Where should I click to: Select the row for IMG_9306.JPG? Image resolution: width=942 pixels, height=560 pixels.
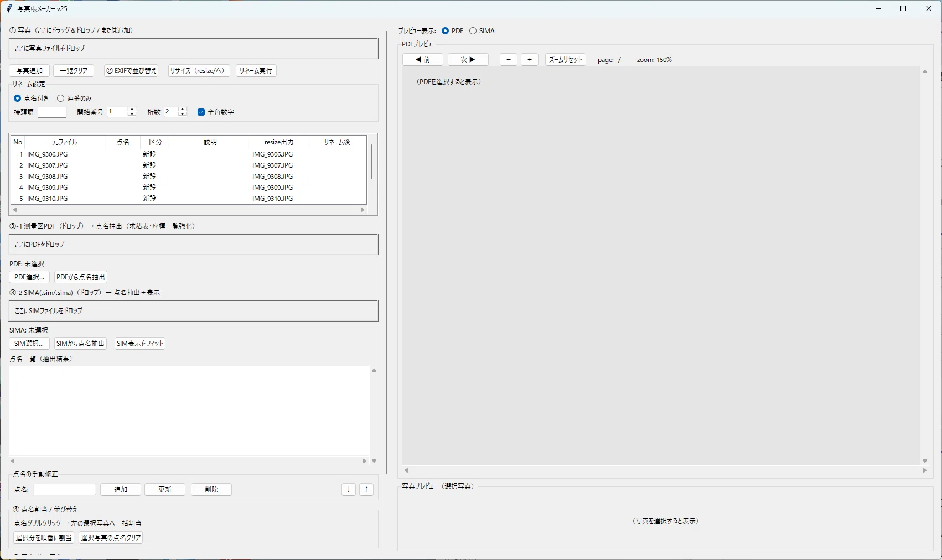click(188, 154)
